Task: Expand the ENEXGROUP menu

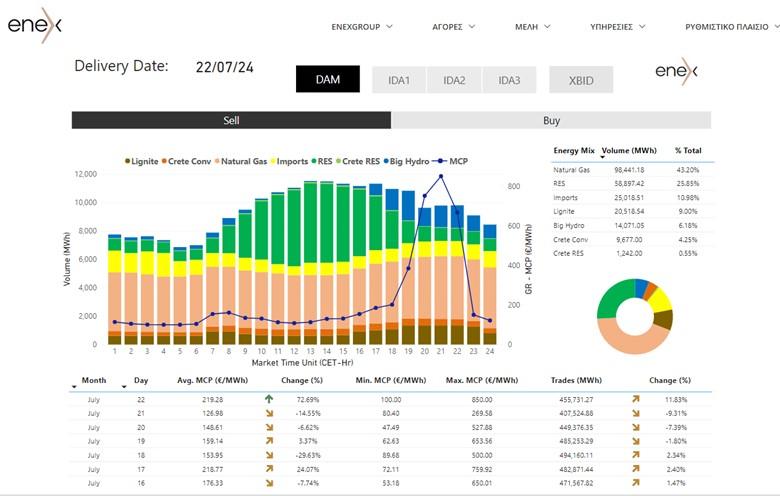Action: pos(362,27)
